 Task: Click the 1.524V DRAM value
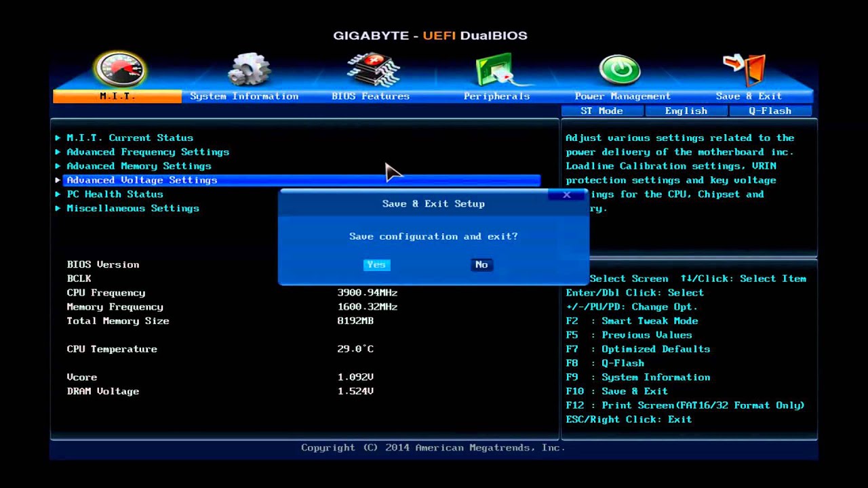click(x=355, y=392)
